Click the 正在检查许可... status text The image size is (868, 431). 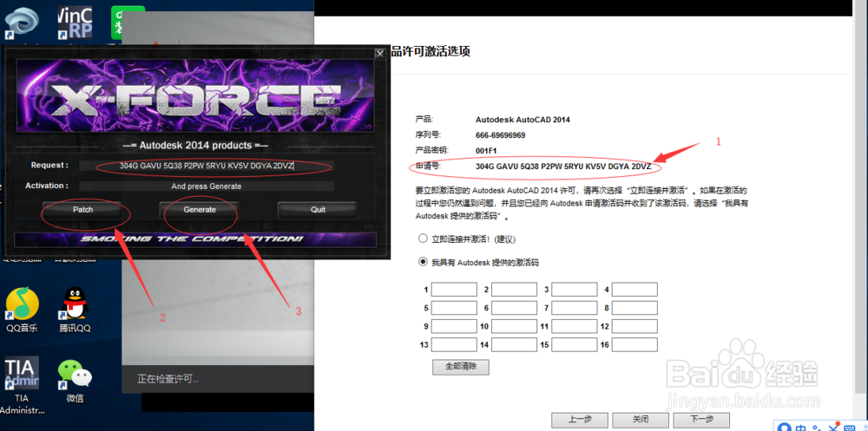click(168, 380)
